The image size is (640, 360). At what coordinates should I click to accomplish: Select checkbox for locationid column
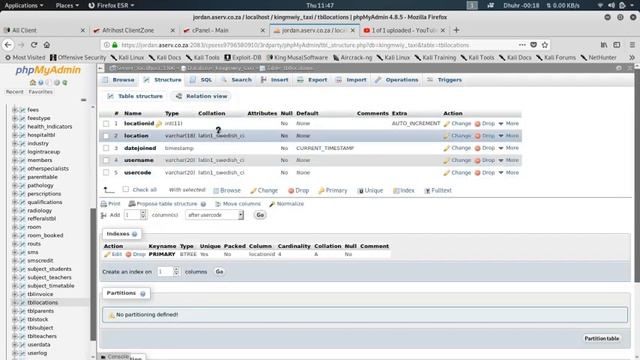tap(106, 124)
